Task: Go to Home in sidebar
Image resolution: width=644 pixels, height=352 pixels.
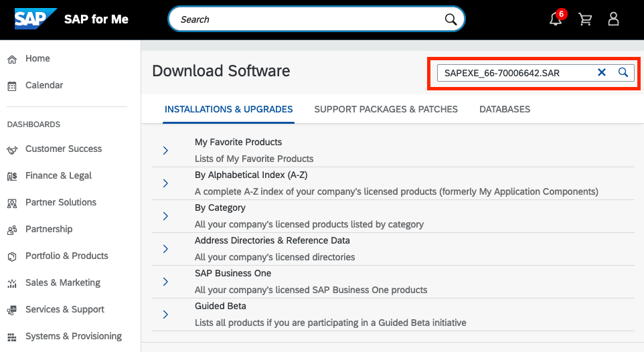Action: pyautogui.click(x=37, y=58)
